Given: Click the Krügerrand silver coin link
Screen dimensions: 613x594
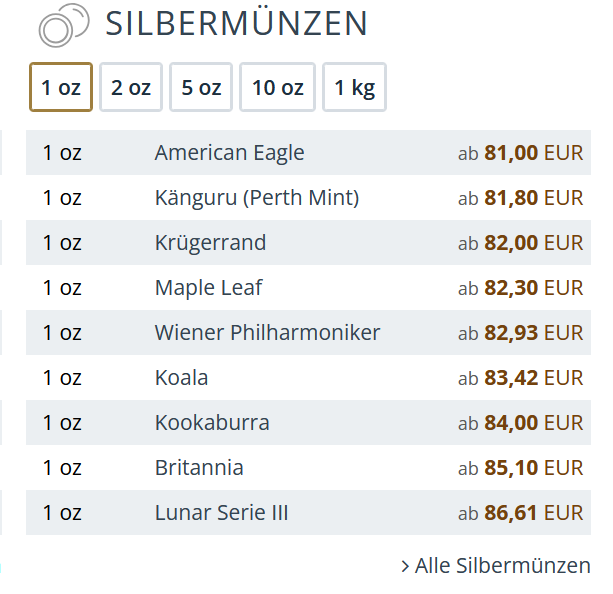Looking at the screenshot, I should [x=210, y=243].
